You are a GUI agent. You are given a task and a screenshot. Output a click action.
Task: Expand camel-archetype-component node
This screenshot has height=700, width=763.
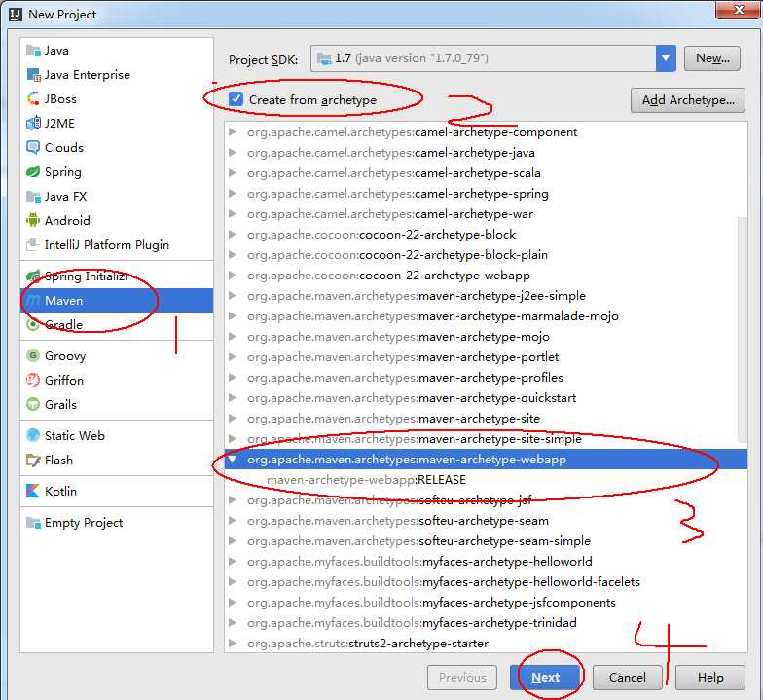(233, 132)
